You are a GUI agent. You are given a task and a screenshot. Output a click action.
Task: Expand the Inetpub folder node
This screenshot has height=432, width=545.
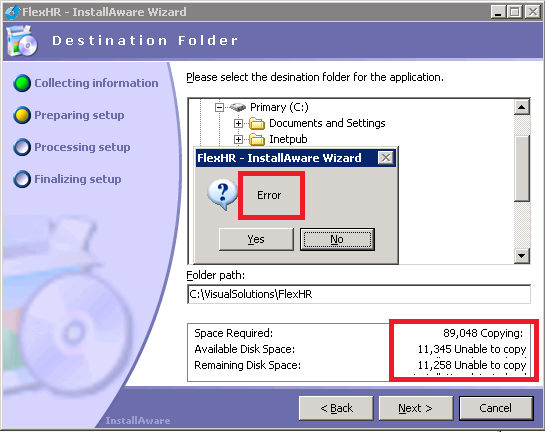(238, 139)
